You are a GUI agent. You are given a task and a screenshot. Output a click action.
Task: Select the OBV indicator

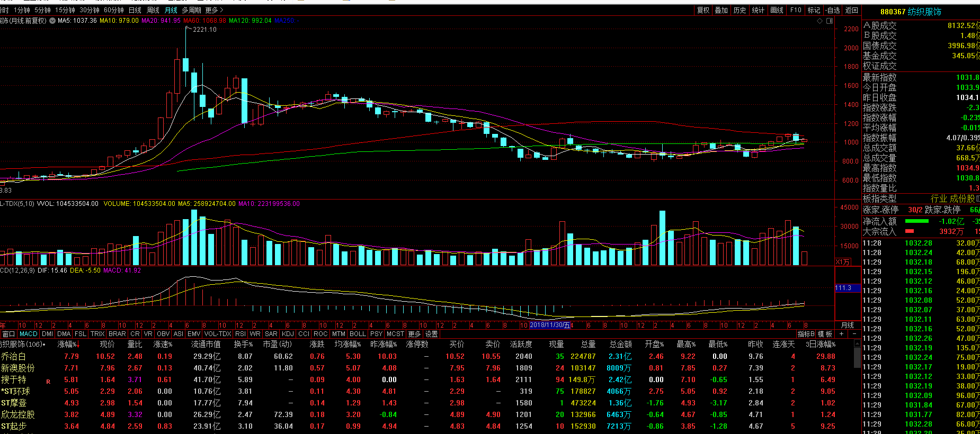[163, 334]
